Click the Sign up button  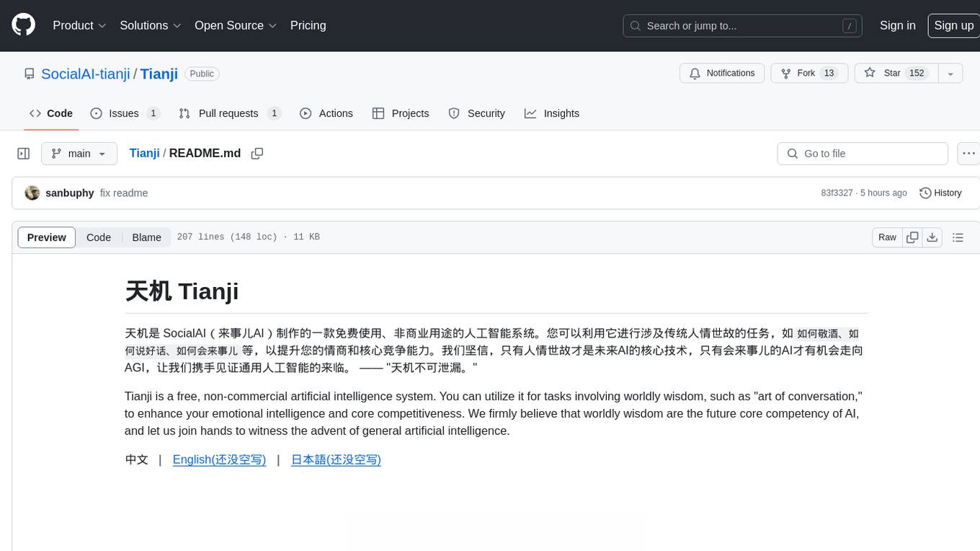click(953, 25)
